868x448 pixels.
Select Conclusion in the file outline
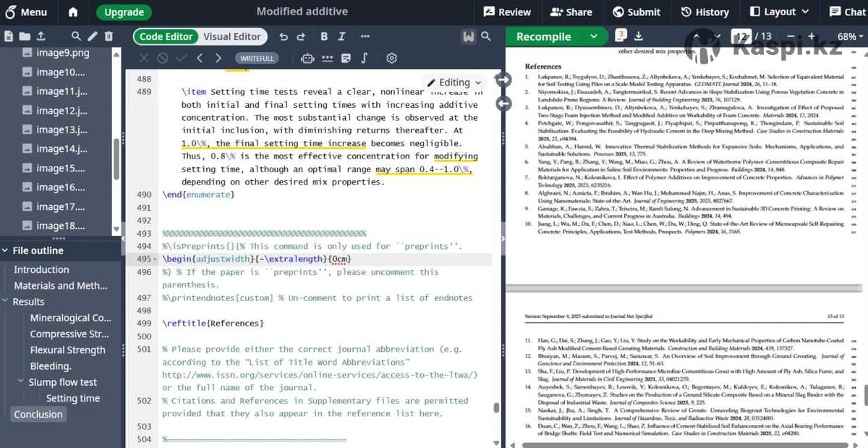[38, 414]
